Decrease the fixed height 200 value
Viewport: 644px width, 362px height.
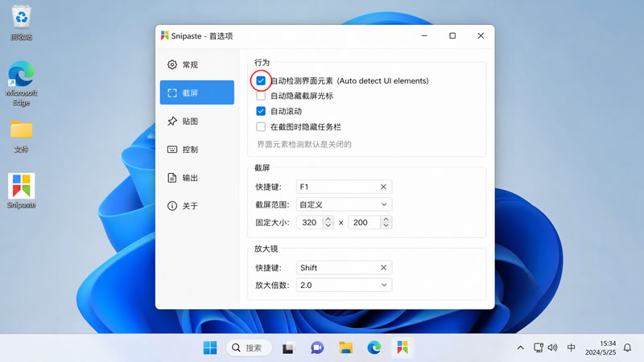[386, 226]
